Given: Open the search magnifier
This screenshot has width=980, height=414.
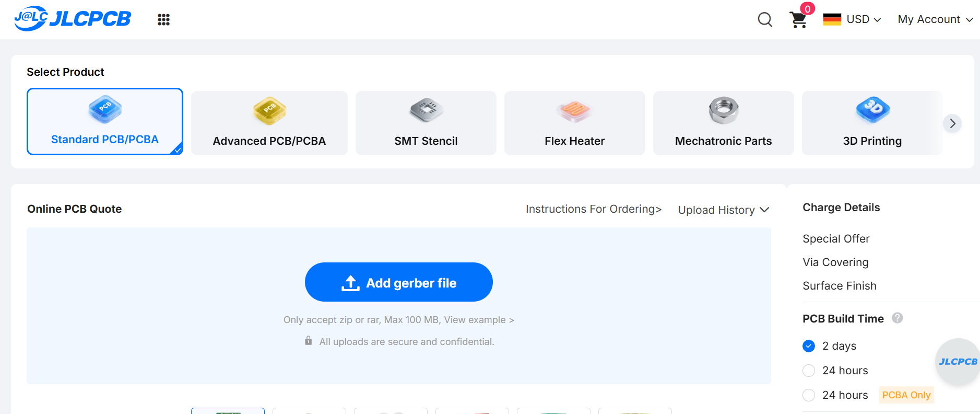Looking at the screenshot, I should point(765,19).
